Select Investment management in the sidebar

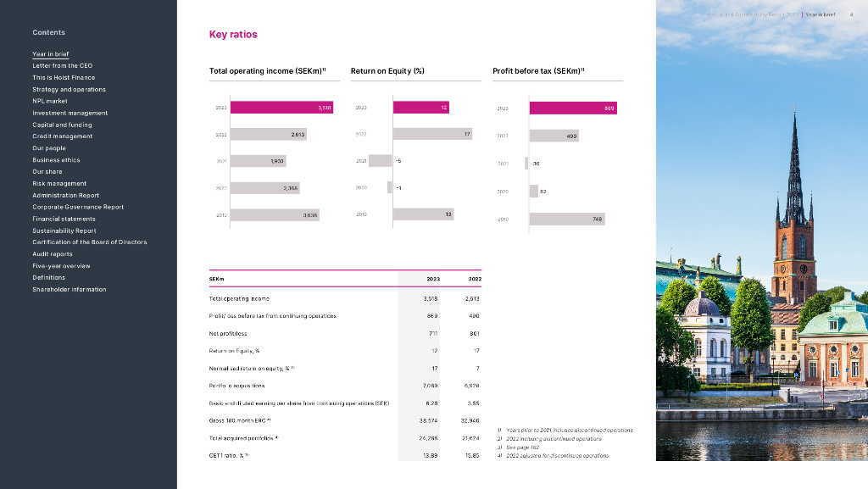click(x=70, y=113)
